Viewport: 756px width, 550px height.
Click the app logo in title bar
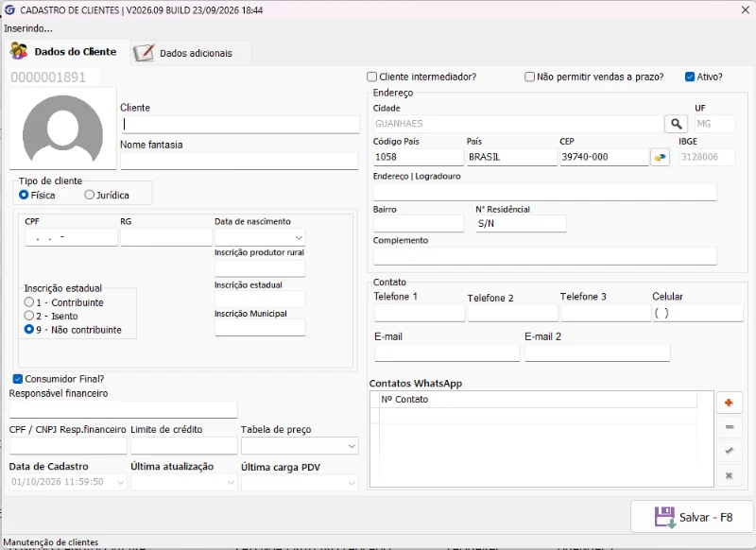[9, 9]
